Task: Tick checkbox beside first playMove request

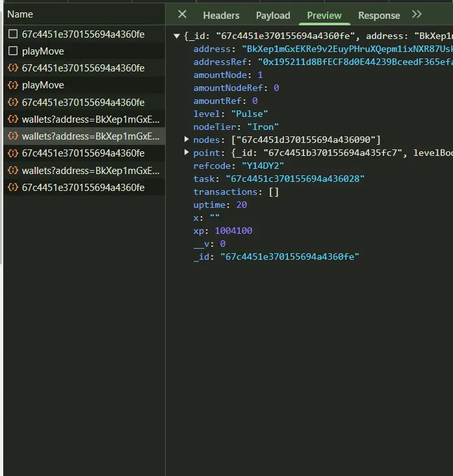Action: pyautogui.click(x=13, y=51)
